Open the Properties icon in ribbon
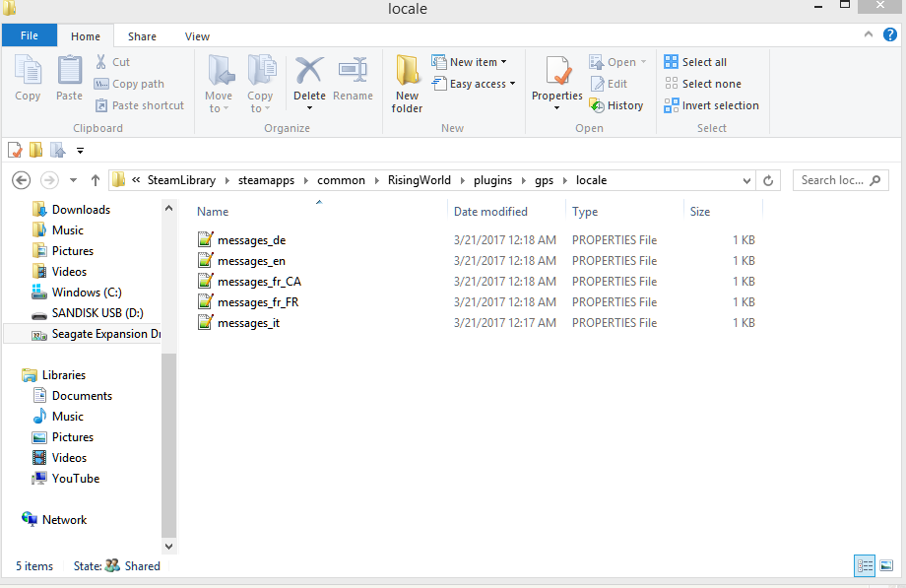 (557, 74)
